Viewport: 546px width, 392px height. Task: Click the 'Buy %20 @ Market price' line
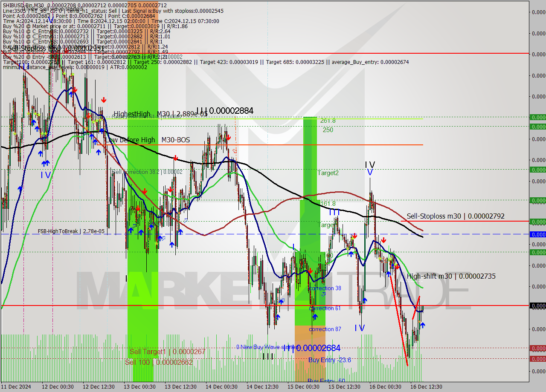(x=95, y=26)
